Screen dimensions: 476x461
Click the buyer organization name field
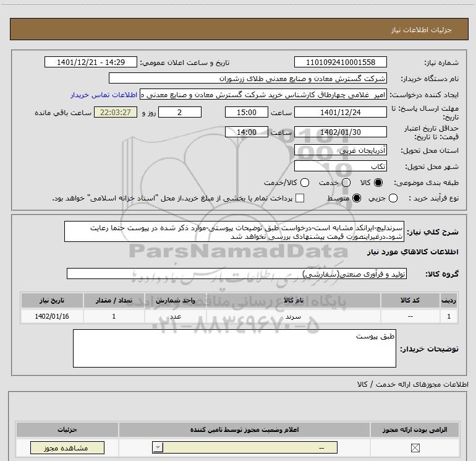[x=248, y=78]
